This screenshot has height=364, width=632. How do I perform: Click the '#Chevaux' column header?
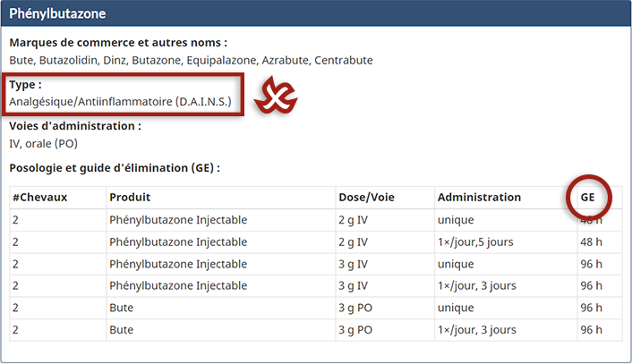click(x=40, y=198)
